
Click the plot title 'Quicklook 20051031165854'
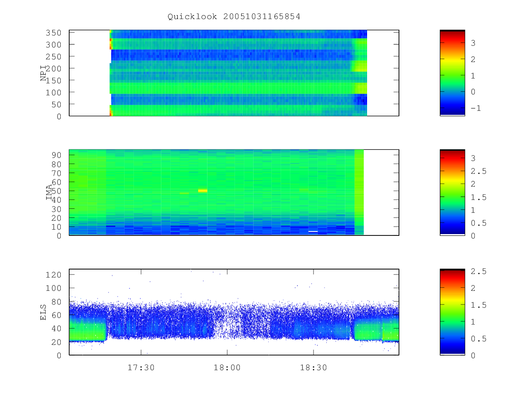tap(234, 16)
